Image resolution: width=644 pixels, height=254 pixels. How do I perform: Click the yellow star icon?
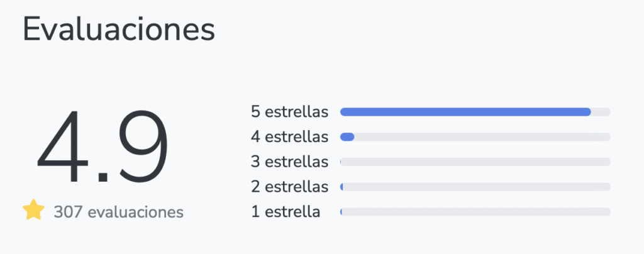tap(33, 210)
